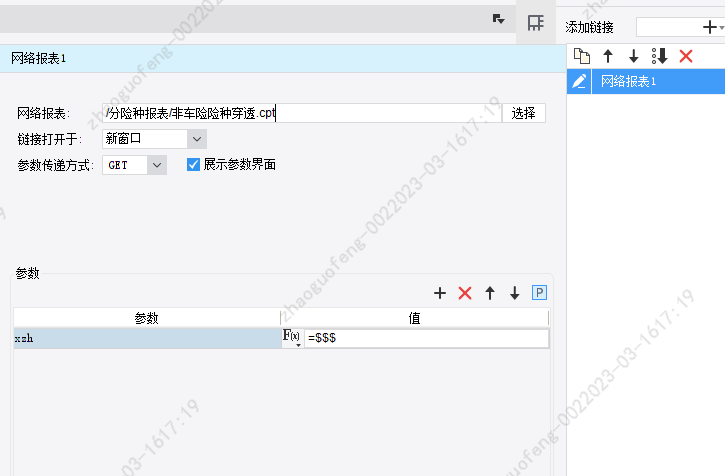Click the grid layout icon in top bar
Screen dimensions: 725x476
[x=535, y=22]
